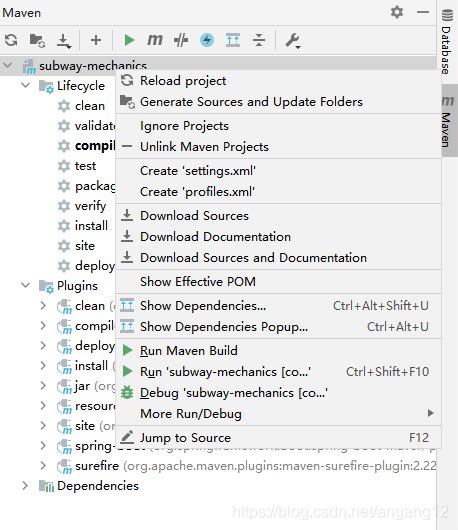
Task: Click Execute Maven Goal 'm' icon
Action: coord(155,40)
